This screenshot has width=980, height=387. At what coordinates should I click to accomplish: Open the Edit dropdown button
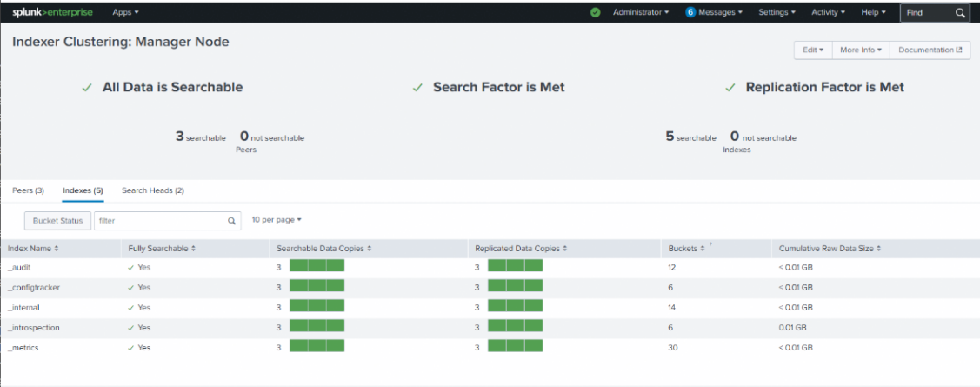(x=813, y=50)
